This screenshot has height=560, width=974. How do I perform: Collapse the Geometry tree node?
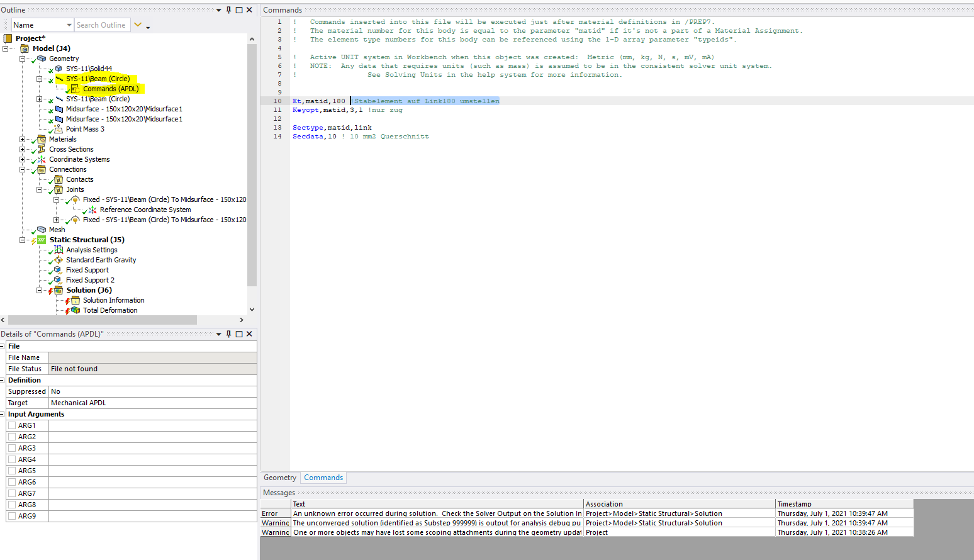pyautogui.click(x=22, y=59)
